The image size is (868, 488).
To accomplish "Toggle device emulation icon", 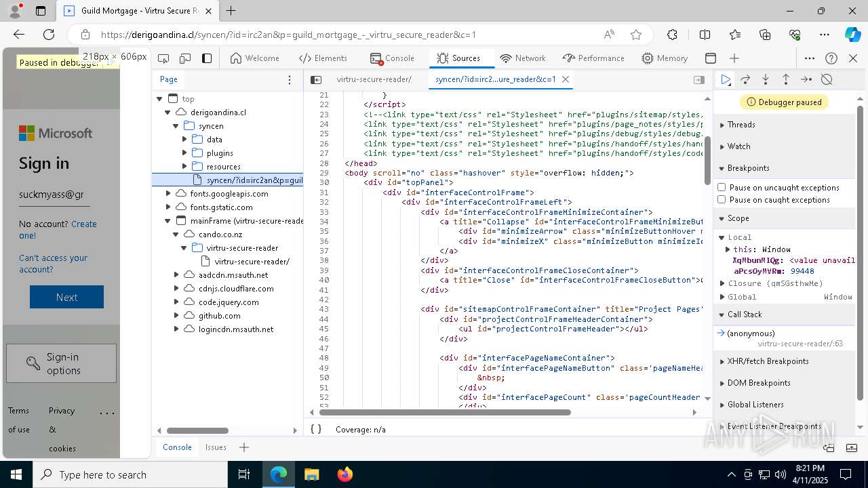I will click(x=185, y=58).
